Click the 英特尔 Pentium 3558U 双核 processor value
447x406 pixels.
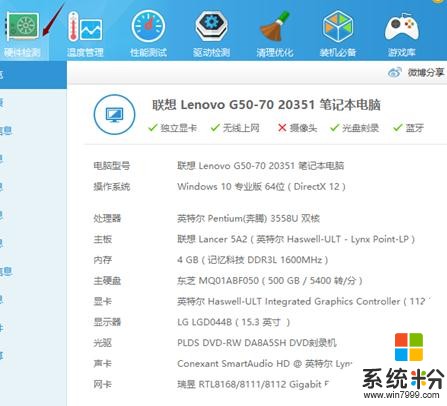point(248,218)
